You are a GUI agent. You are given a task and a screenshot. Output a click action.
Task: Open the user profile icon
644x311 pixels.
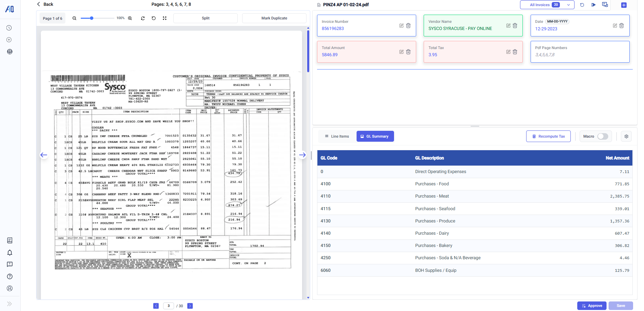point(10,289)
